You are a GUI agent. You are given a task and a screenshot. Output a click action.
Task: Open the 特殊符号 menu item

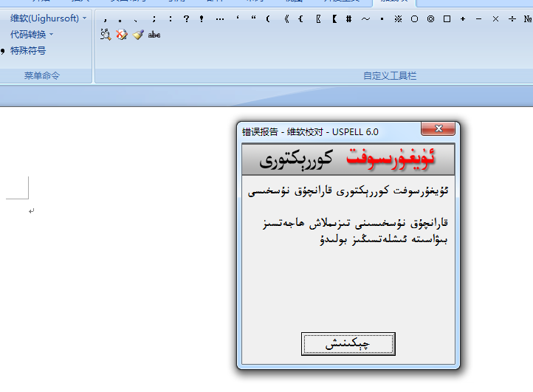(x=28, y=51)
